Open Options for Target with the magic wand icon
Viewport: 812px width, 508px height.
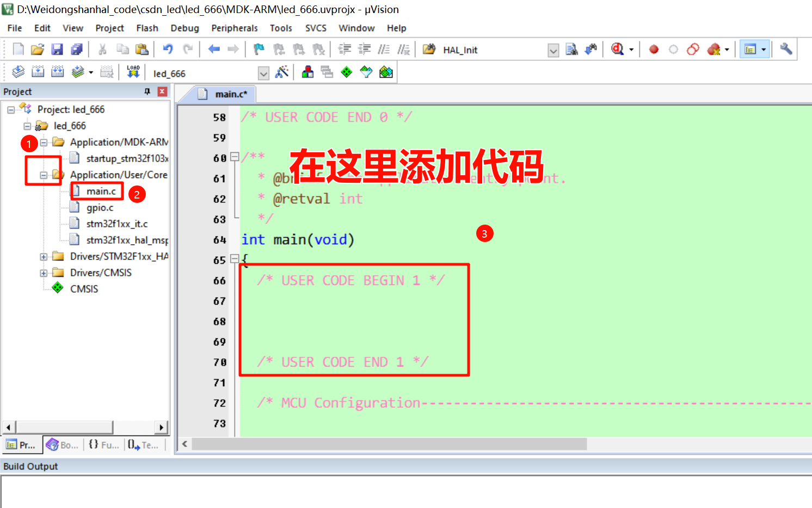282,72
